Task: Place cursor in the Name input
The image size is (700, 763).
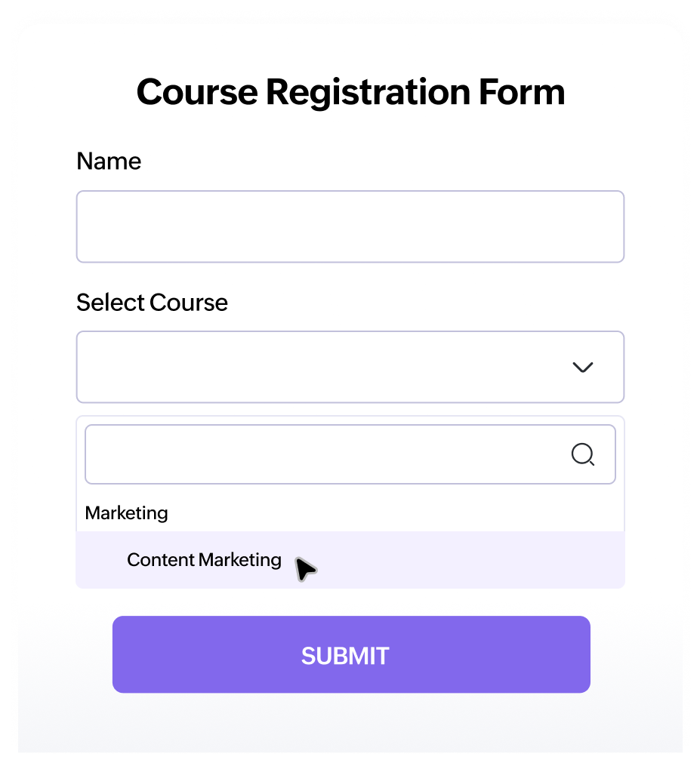Action: tap(350, 226)
